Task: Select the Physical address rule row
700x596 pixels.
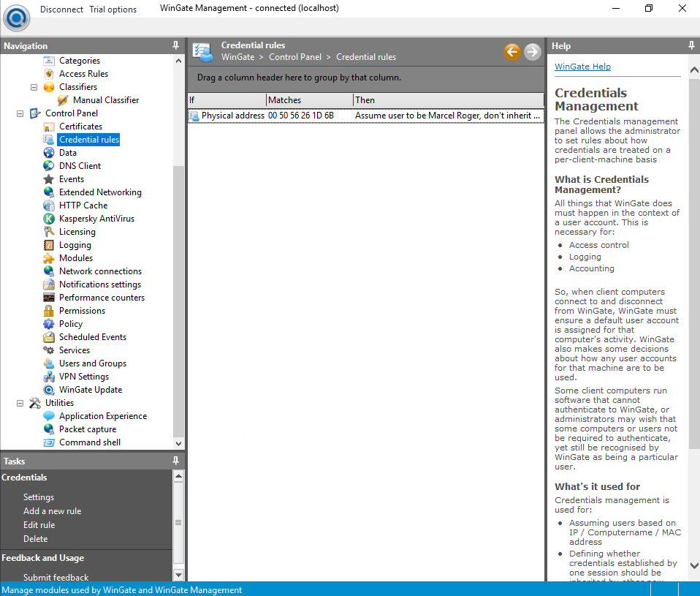Action: click(x=365, y=116)
